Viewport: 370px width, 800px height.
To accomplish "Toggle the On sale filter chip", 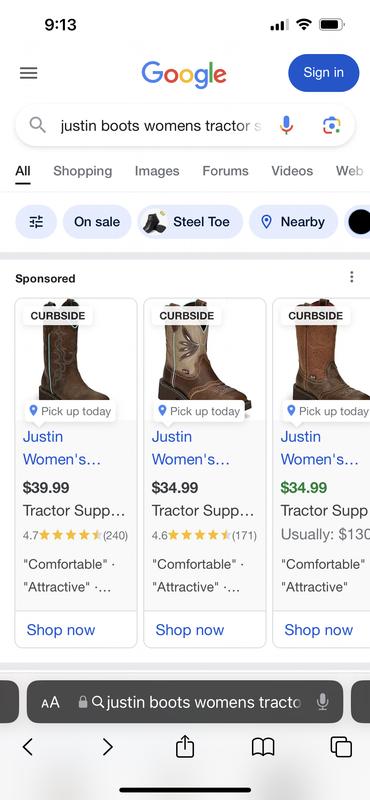I will pyautogui.click(x=97, y=222).
